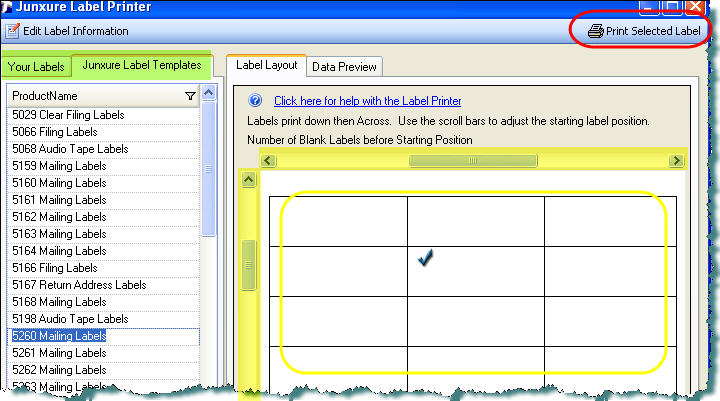Screen dimensions: 720x401
Task: Select the Junxure Label Templates tab
Action: click(x=141, y=65)
